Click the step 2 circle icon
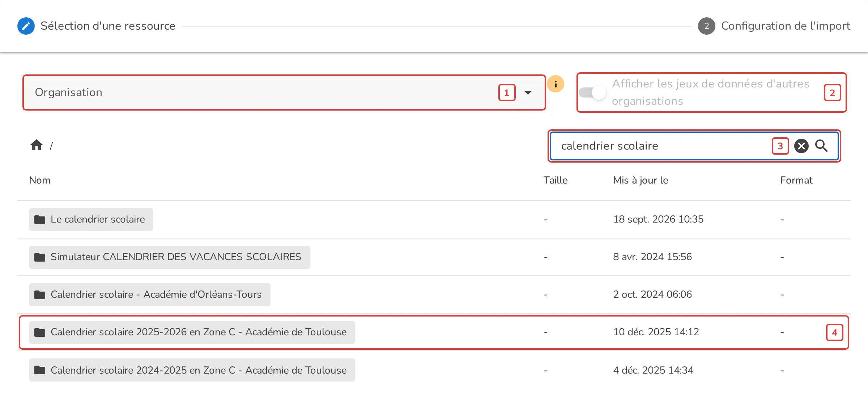 (x=706, y=26)
